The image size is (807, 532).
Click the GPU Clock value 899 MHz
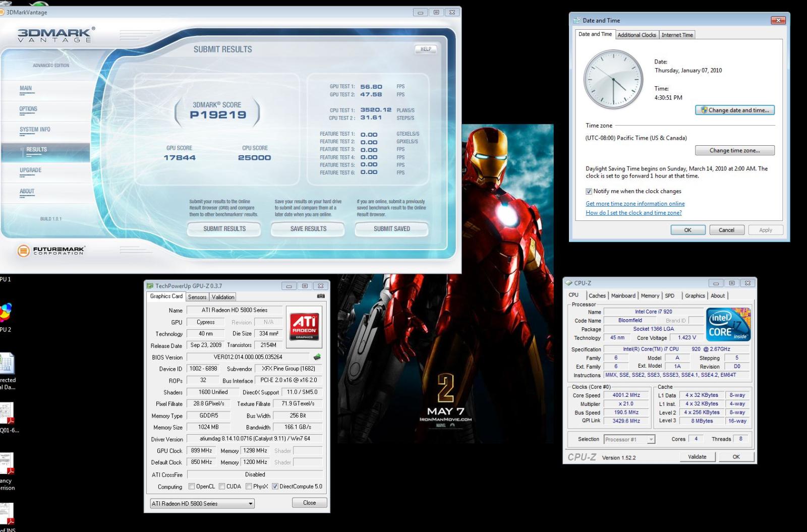tap(201, 451)
